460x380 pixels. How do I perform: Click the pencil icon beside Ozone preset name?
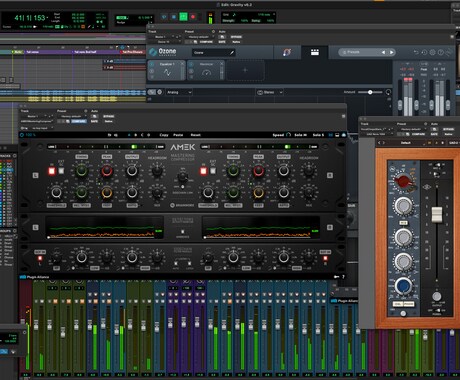click(232, 53)
